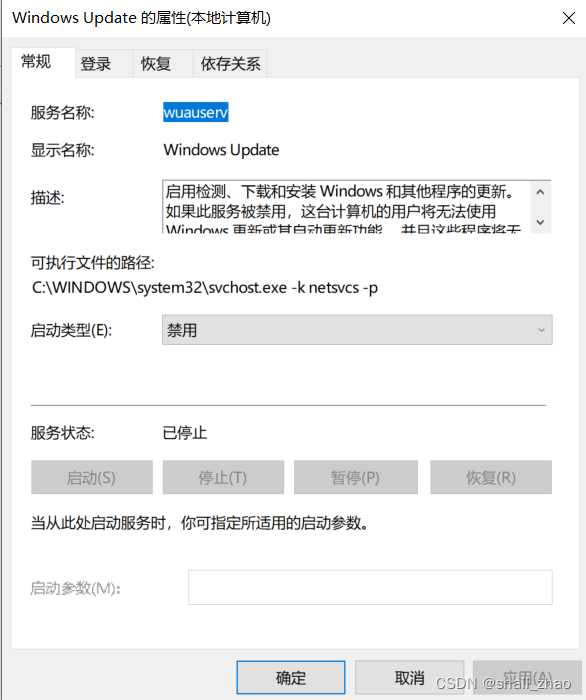
Task: Click the 停止(T) button
Action: pyautogui.click(x=223, y=477)
